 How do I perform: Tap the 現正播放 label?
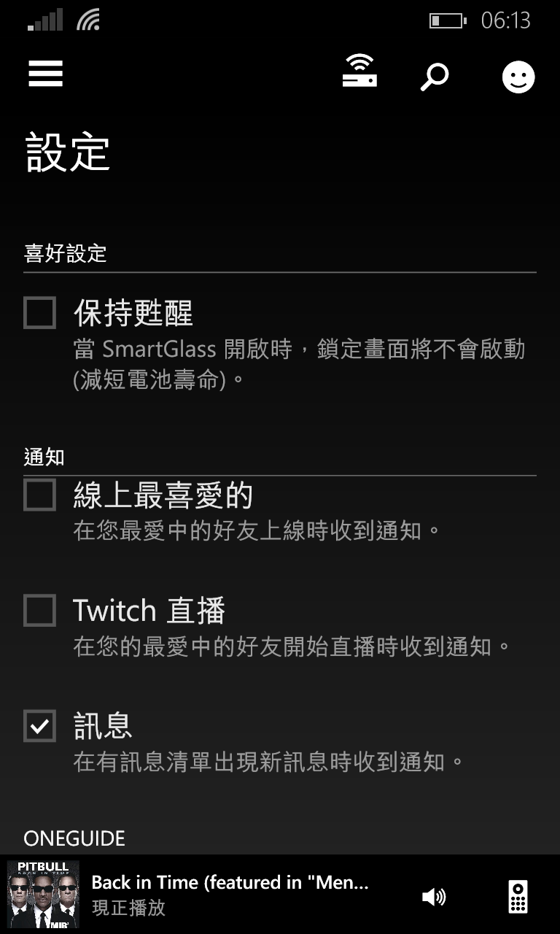coord(128,908)
